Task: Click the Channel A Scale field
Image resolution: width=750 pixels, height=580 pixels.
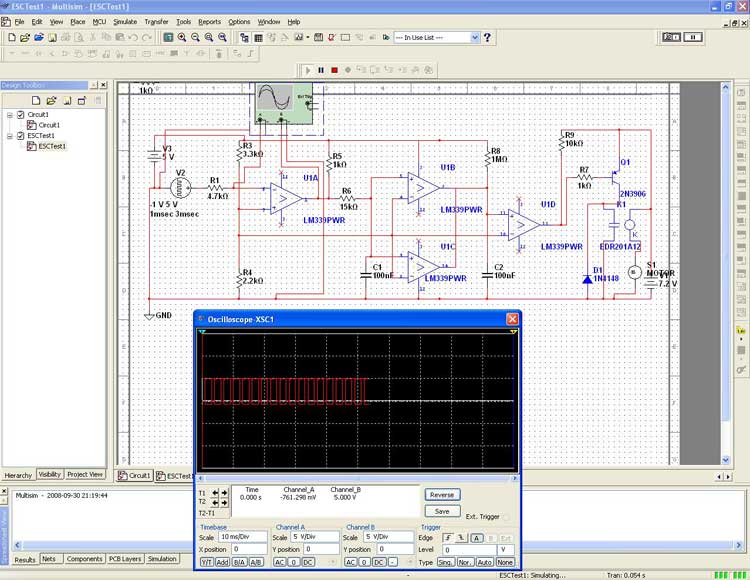Action: (315, 537)
